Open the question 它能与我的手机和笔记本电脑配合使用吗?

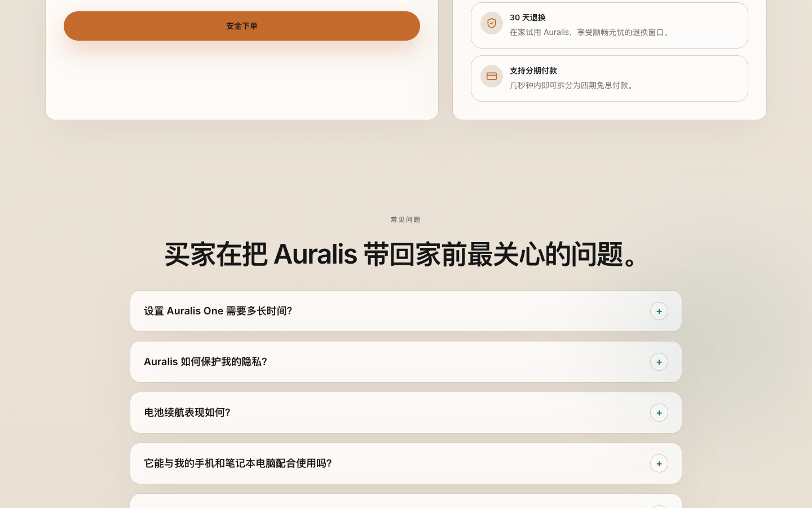(406, 463)
